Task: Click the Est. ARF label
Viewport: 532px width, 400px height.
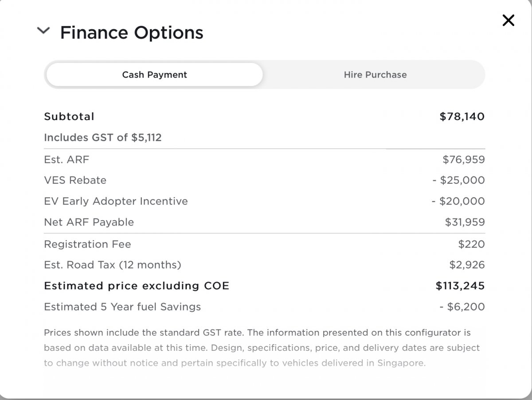Action: 66,159
